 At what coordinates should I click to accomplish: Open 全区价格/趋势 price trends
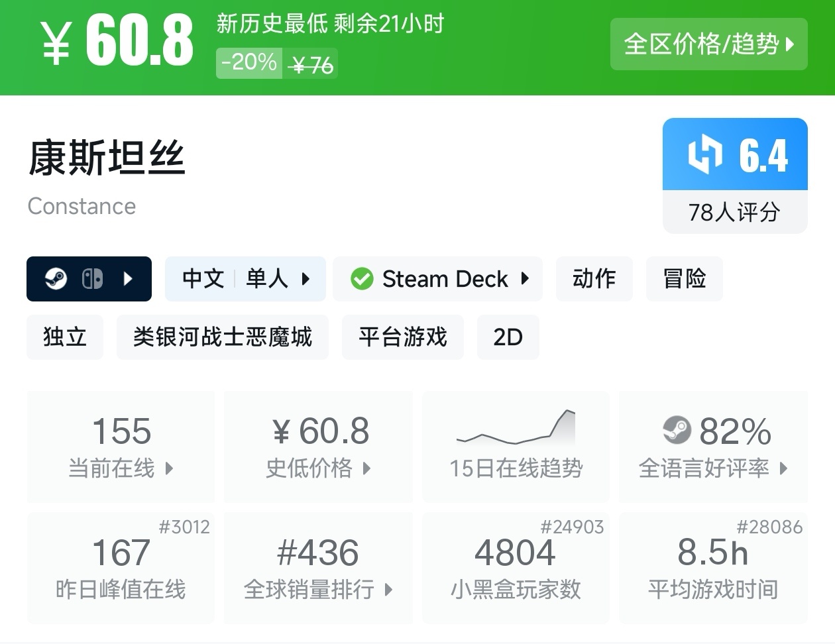708,44
